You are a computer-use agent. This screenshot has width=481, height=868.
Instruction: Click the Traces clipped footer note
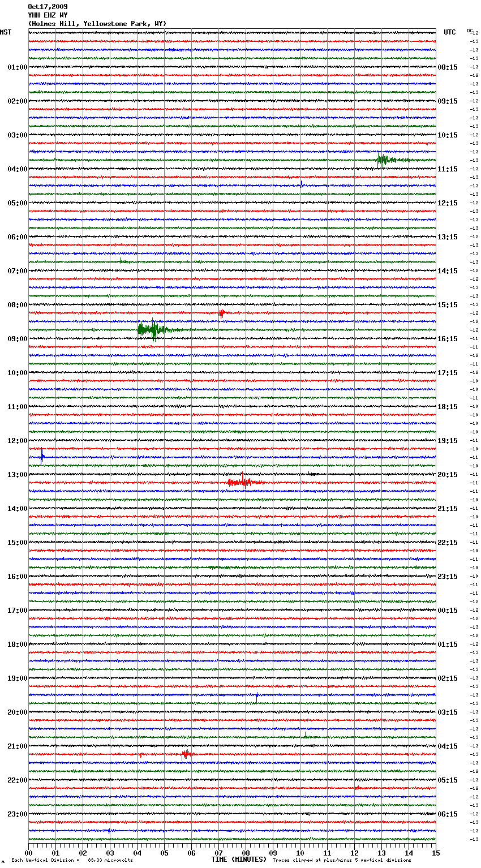point(342,860)
